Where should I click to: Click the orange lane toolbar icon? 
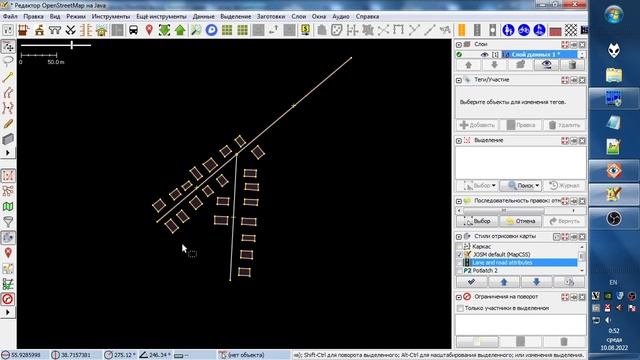click(x=462, y=30)
